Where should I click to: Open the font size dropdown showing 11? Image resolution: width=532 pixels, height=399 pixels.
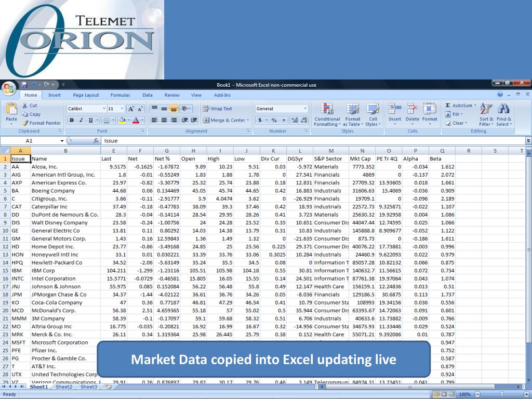(x=122, y=109)
